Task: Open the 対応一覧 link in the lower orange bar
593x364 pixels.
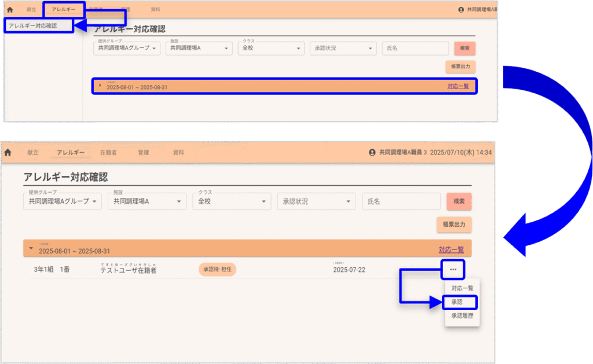Action: [451, 250]
